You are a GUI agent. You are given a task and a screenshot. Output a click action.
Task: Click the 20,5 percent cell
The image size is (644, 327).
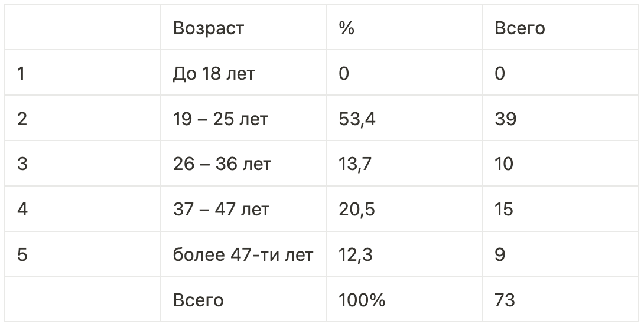(357, 209)
